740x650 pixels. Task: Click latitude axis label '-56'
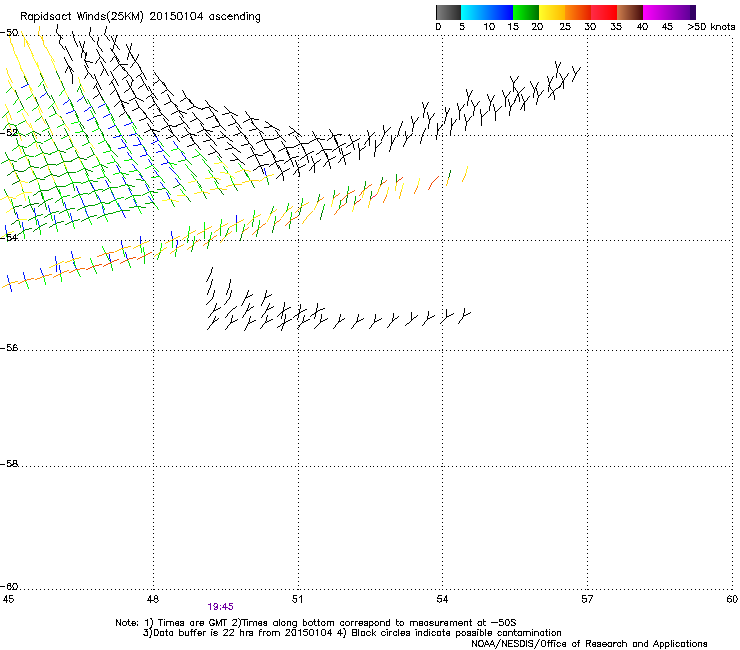pyautogui.click(x=9, y=348)
